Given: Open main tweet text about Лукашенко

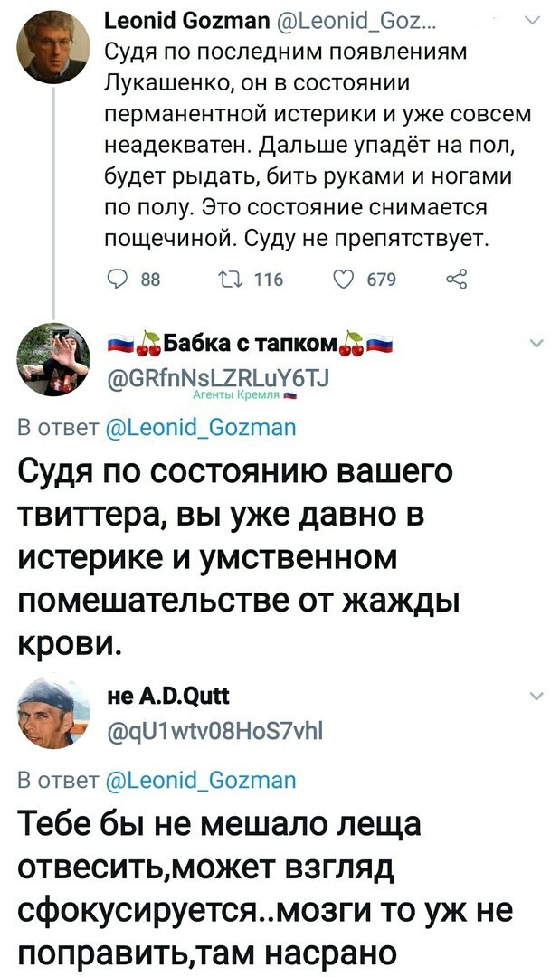Looking at the screenshot, I should point(318,145).
